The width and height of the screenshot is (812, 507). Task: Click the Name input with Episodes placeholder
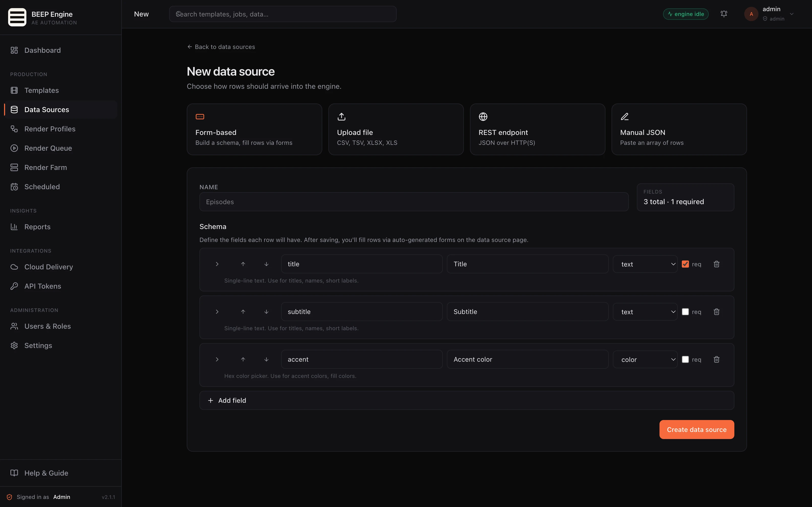pyautogui.click(x=414, y=202)
